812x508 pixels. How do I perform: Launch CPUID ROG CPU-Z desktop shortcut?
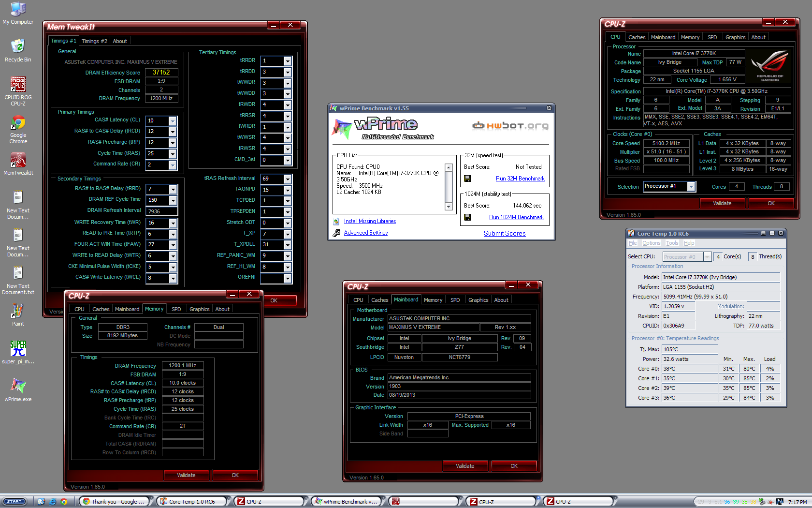18,91
